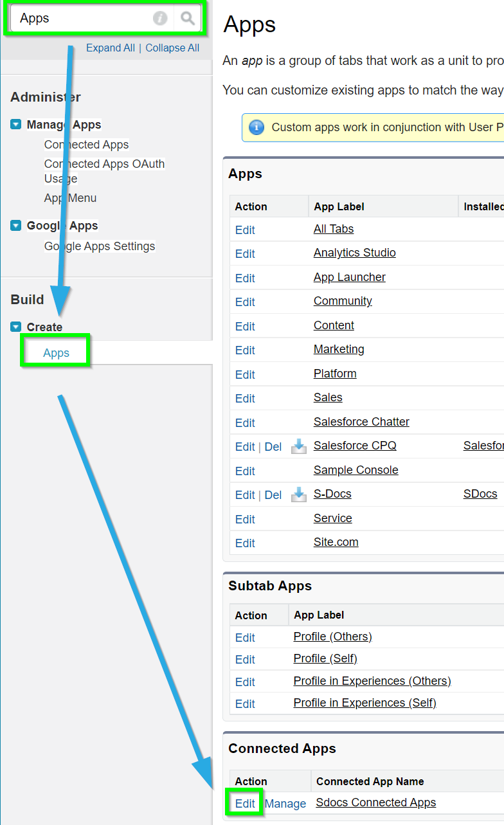
Task: Collapse the Google Apps tree section
Action: pyautogui.click(x=16, y=226)
